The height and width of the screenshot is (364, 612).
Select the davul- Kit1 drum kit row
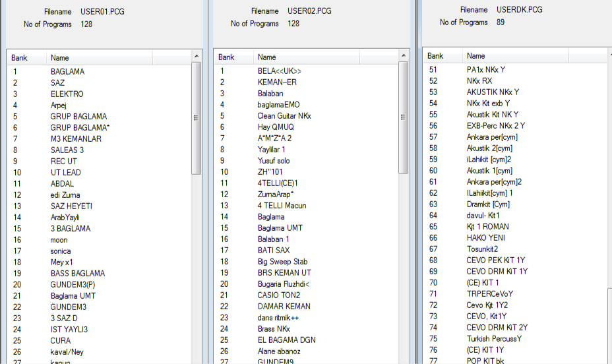click(483, 216)
